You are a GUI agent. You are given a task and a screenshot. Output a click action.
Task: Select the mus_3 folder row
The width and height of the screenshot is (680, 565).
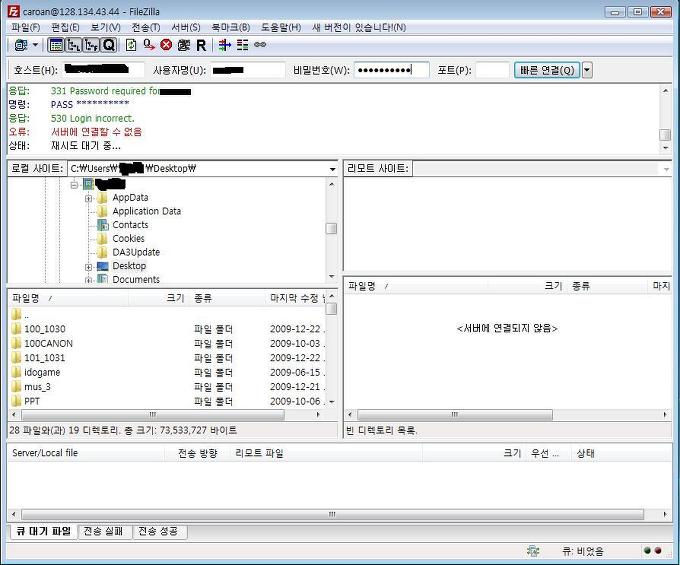(167, 387)
